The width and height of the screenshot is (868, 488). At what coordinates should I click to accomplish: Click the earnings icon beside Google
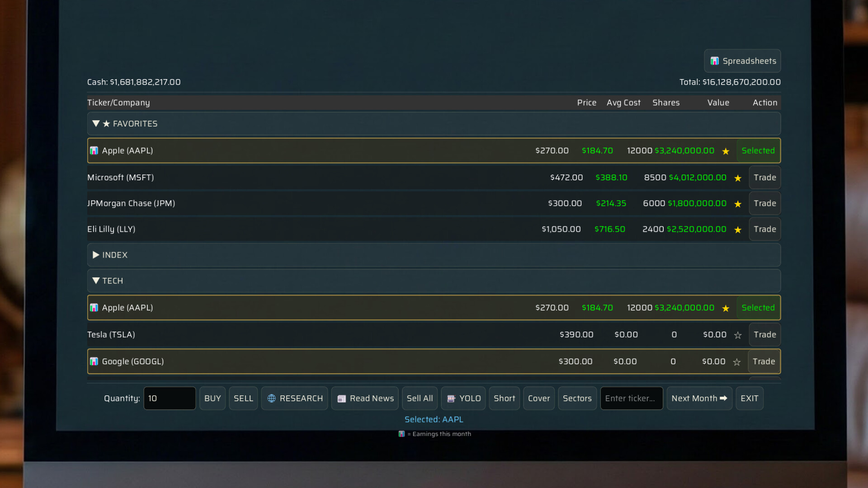[x=94, y=361]
